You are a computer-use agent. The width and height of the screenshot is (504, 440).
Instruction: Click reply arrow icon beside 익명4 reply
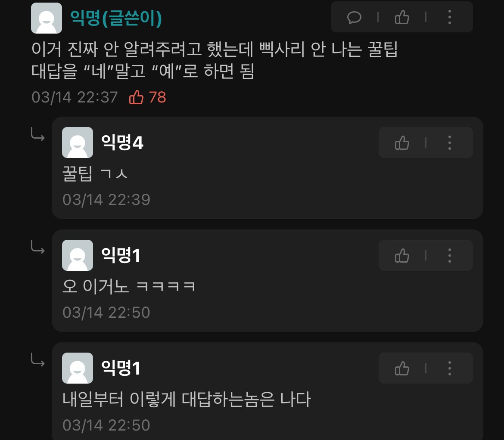pos(37,134)
